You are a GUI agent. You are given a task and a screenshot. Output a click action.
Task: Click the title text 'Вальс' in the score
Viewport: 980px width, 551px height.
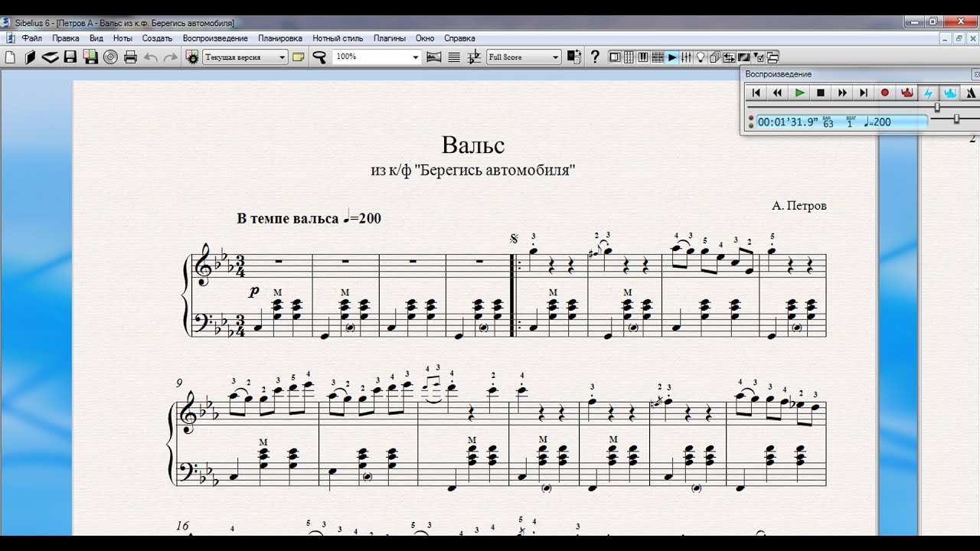pos(473,145)
